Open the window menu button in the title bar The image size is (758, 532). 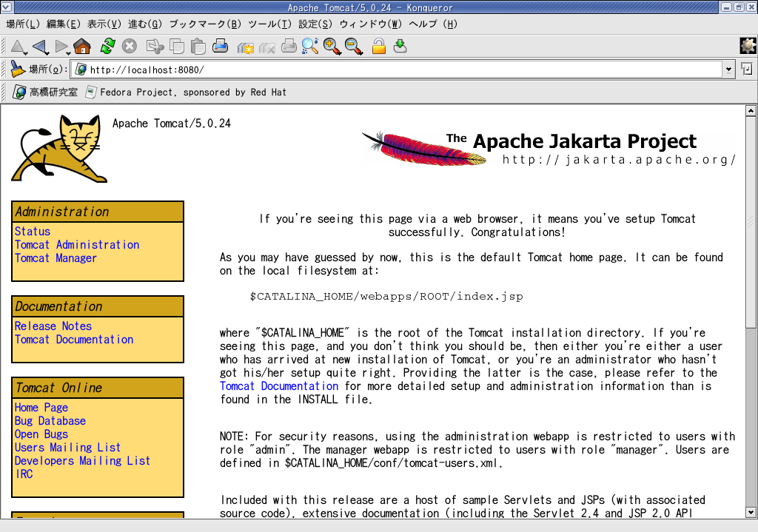tap(6, 7)
